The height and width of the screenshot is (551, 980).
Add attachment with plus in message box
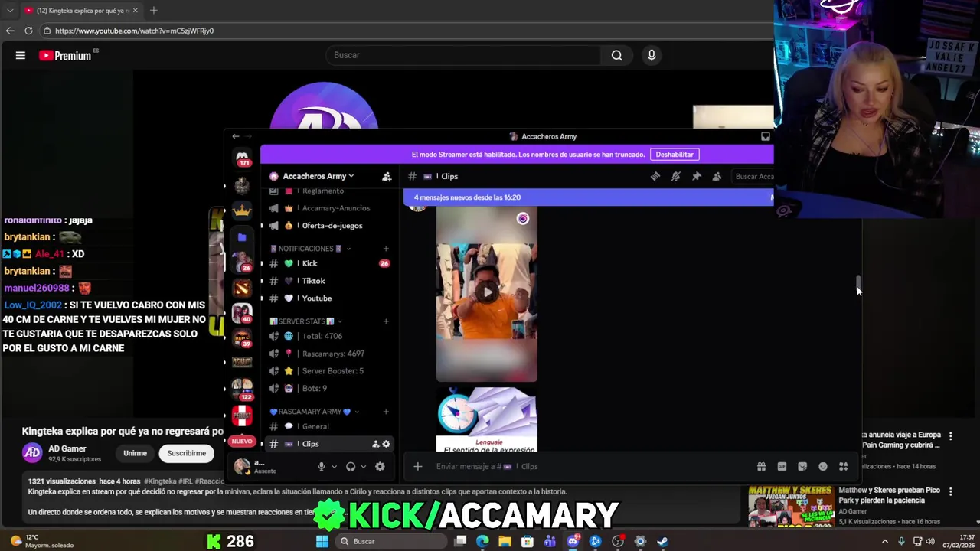pyautogui.click(x=418, y=466)
